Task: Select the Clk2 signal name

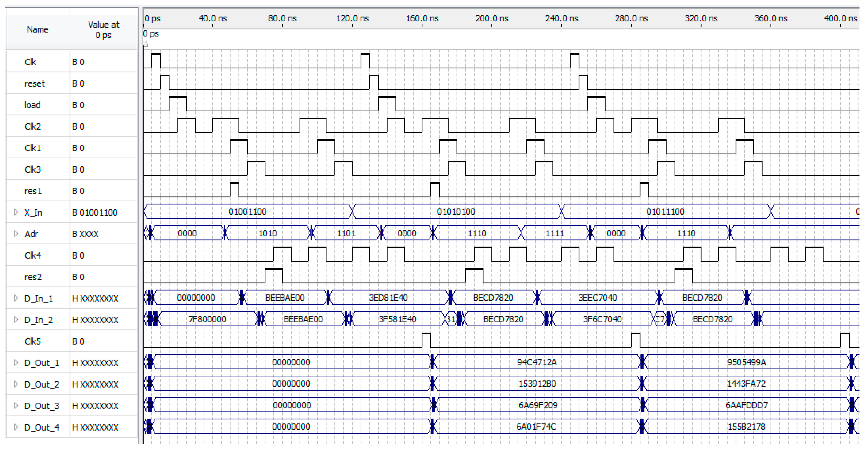Action: click(x=33, y=126)
